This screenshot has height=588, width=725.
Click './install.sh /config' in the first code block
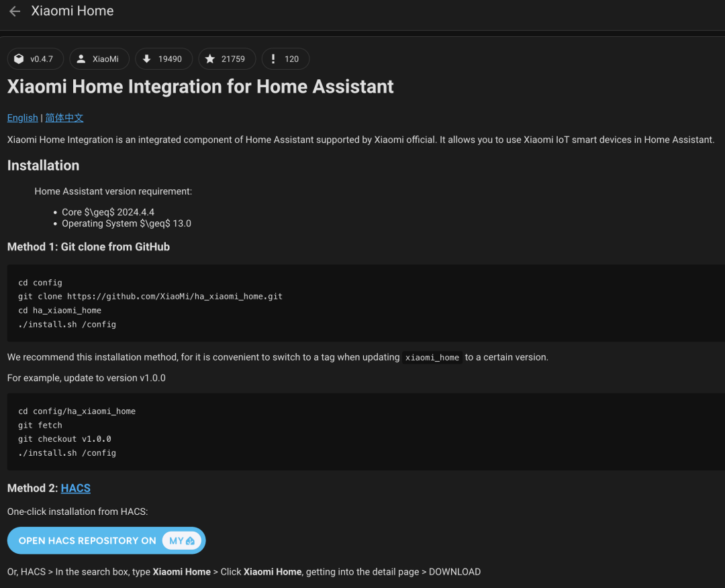click(x=67, y=324)
